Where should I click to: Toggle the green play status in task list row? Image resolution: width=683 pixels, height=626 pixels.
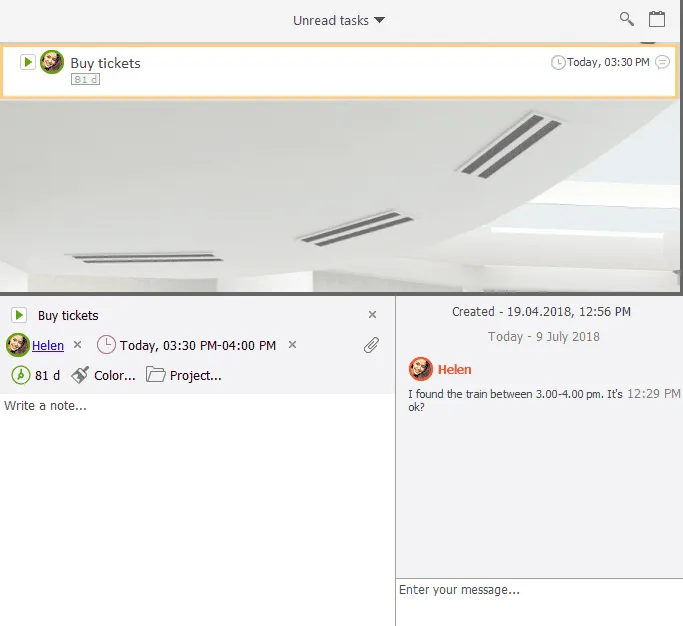28,62
